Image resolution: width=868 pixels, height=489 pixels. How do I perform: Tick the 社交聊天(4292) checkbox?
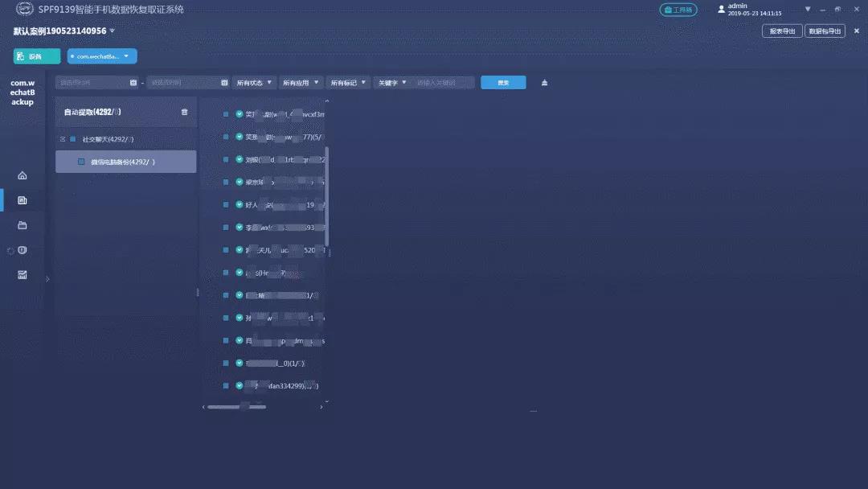(x=72, y=139)
